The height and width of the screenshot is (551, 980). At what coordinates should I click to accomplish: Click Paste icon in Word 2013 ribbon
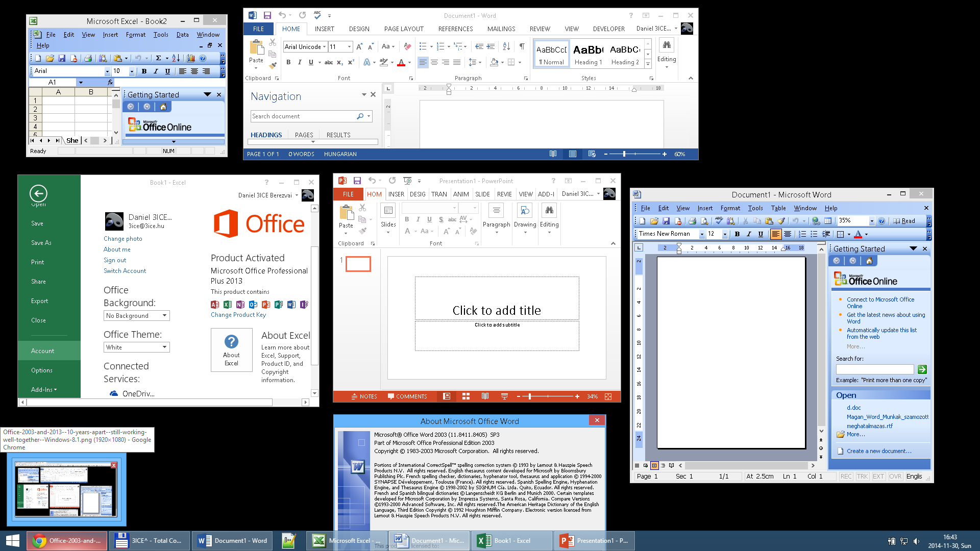[x=256, y=47]
